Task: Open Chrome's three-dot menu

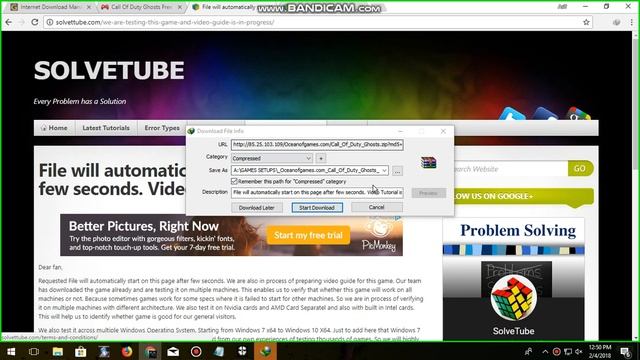Action: tap(632, 22)
